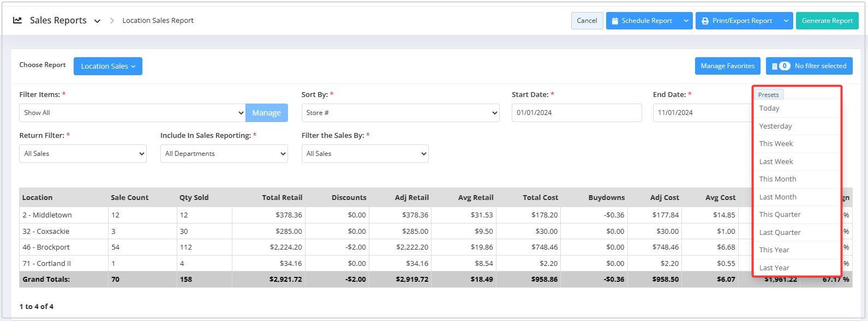Select the This Quarter preset
The height and width of the screenshot is (321, 868).
pos(796,215)
